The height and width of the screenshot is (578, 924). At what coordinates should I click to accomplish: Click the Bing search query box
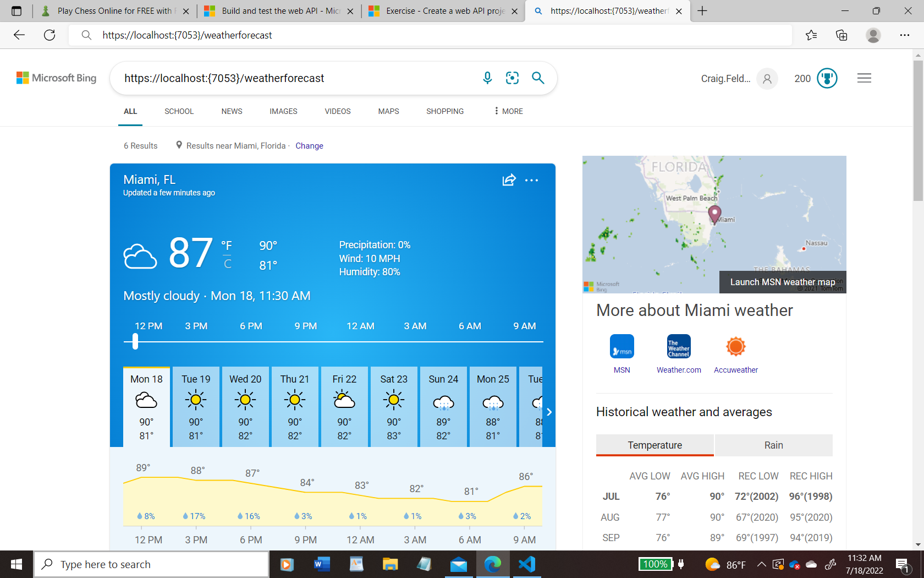click(297, 78)
